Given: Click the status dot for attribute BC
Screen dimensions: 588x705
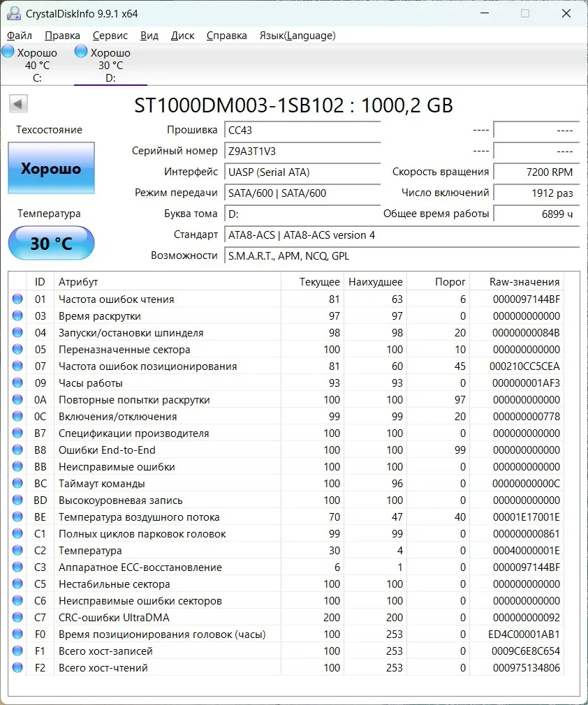Looking at the screenshot, I should click(17, 483).
